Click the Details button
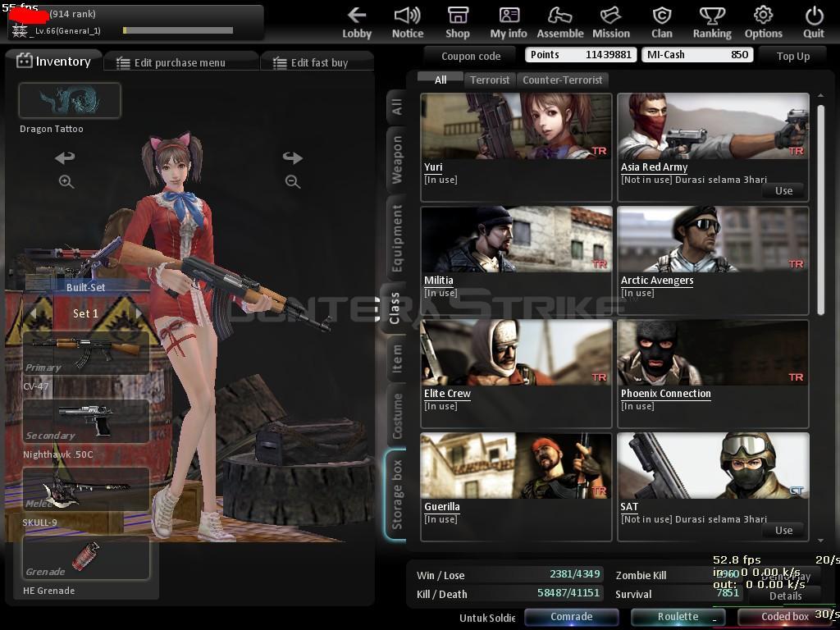Image resolution: width=840 pixels, height=630 pixels. click(785, 596)
